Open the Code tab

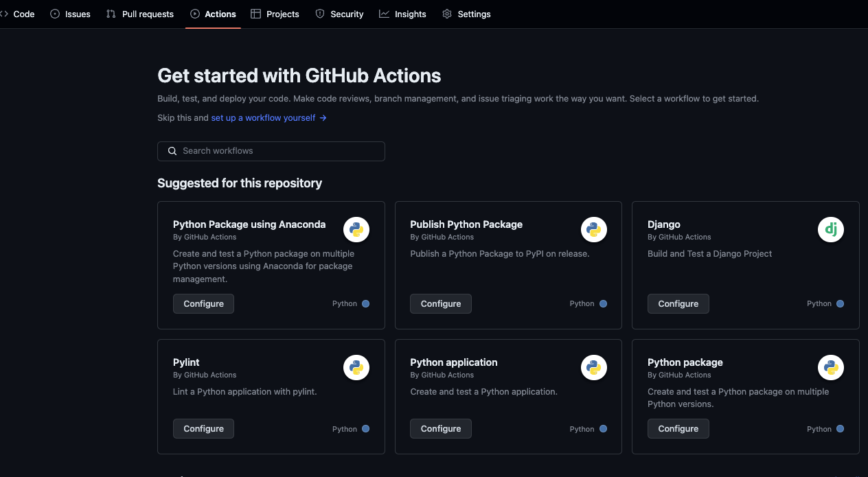tap(17, 14)
